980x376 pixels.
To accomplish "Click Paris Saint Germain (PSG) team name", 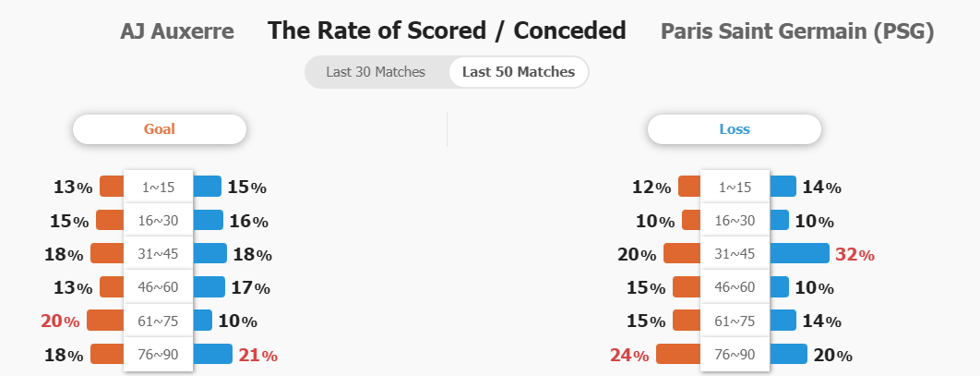I will [797, 31].
